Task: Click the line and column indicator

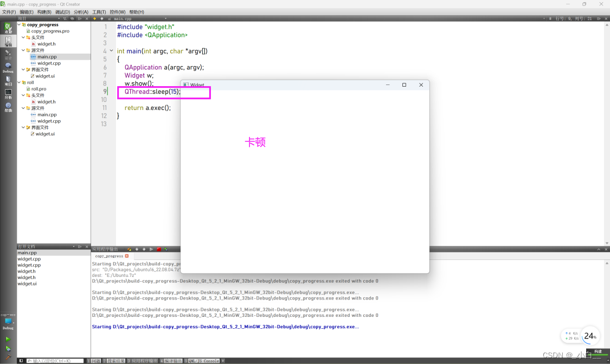Action: pyautogui.click(x=574, y=18)
